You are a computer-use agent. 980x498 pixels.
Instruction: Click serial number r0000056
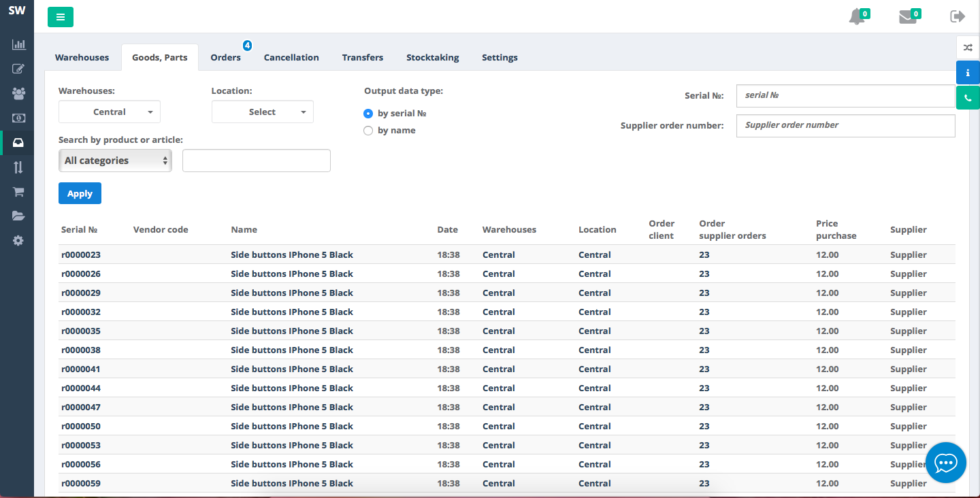(81, 465)
